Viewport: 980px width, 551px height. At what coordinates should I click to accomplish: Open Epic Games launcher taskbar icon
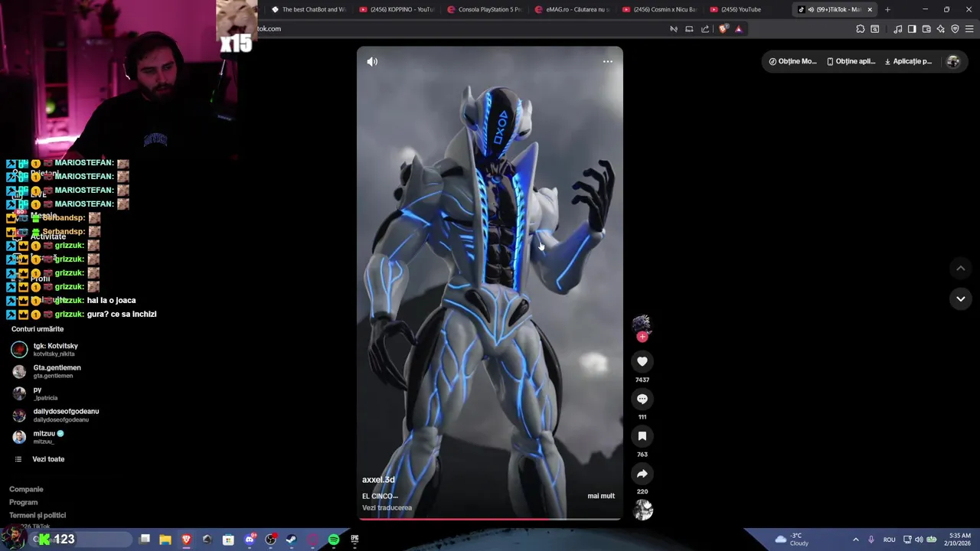tap(354, 540)
